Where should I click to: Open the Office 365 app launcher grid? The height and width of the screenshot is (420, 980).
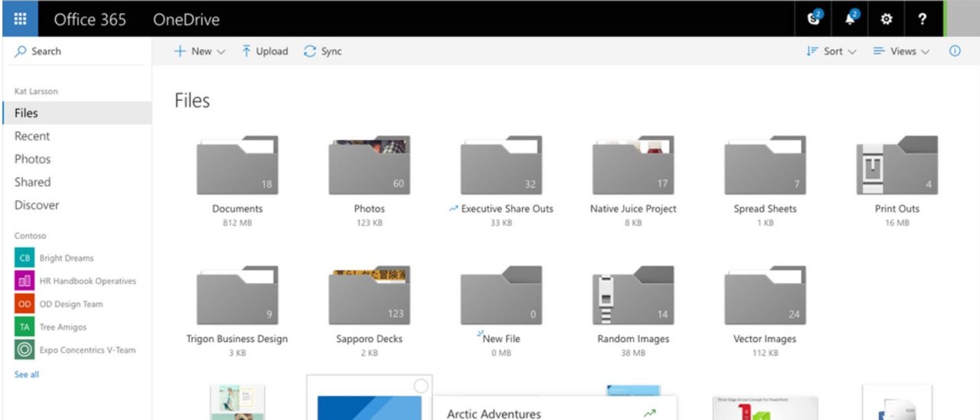[x=21, y=19]
